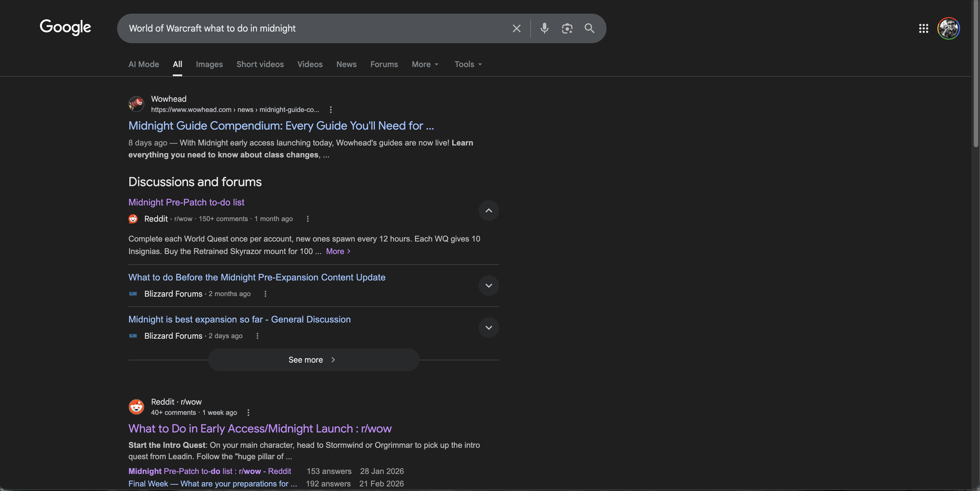The width and height of the screenshot is (980, 491).
Task: Open your Google account profile avatar
Action: 948,28
